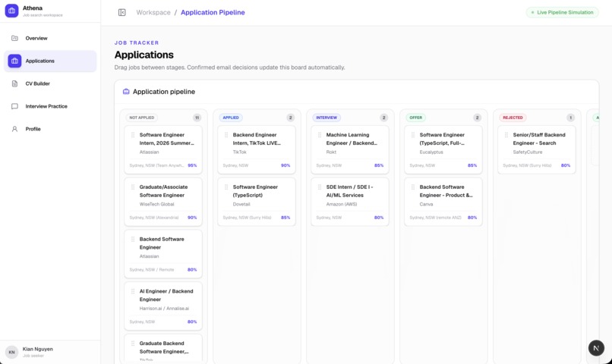Click the Application Pipeline breadcrumb
This screenshot has width=612, height=364.
pyautogui.click(x=213, y=12)
